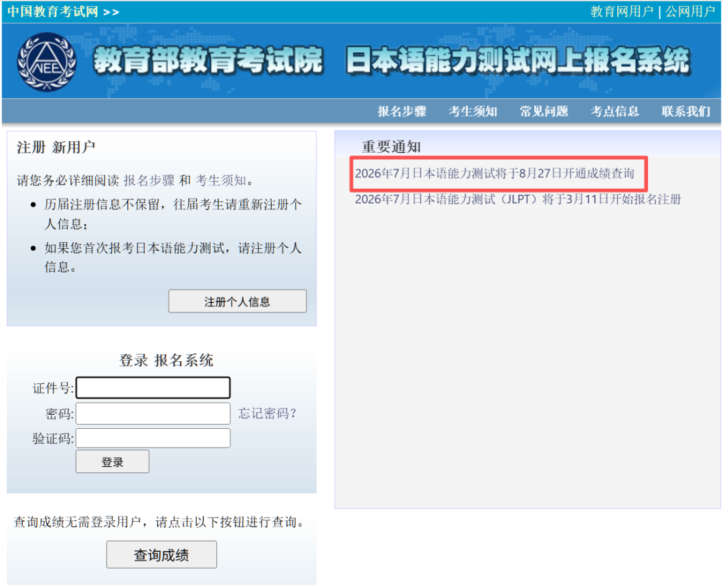Select 教育网用户 link

click(x=621, y=11)
